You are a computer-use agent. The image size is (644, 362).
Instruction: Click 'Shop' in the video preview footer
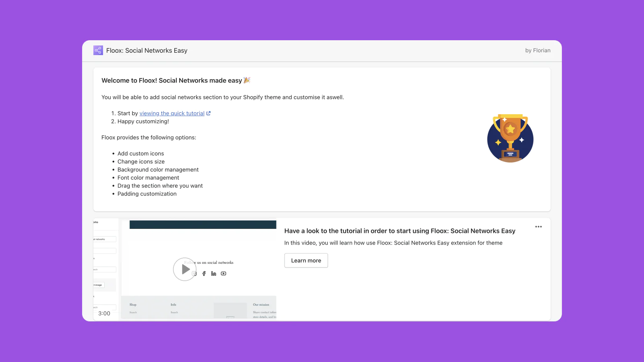133,305
